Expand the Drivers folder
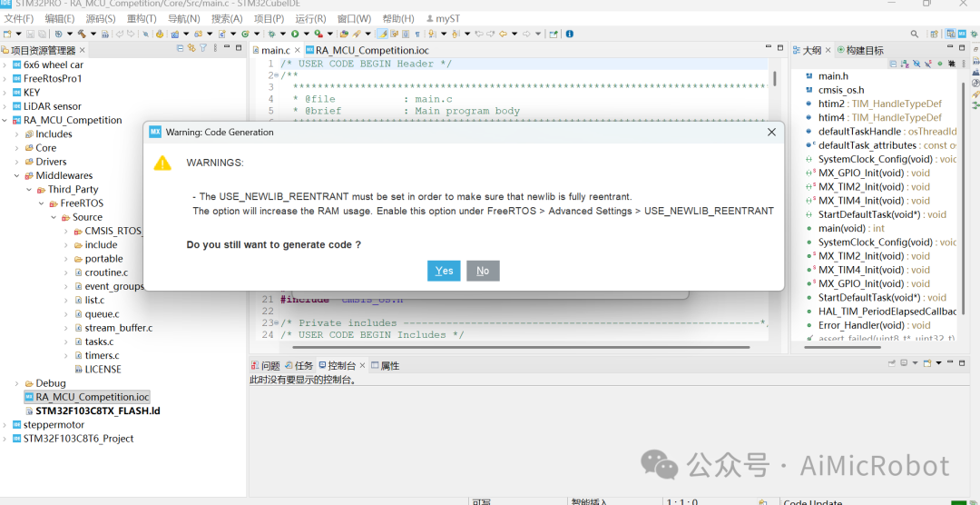The width and height of the screenshot is (980, 505). pyautogui.click(x=17, y=162)
